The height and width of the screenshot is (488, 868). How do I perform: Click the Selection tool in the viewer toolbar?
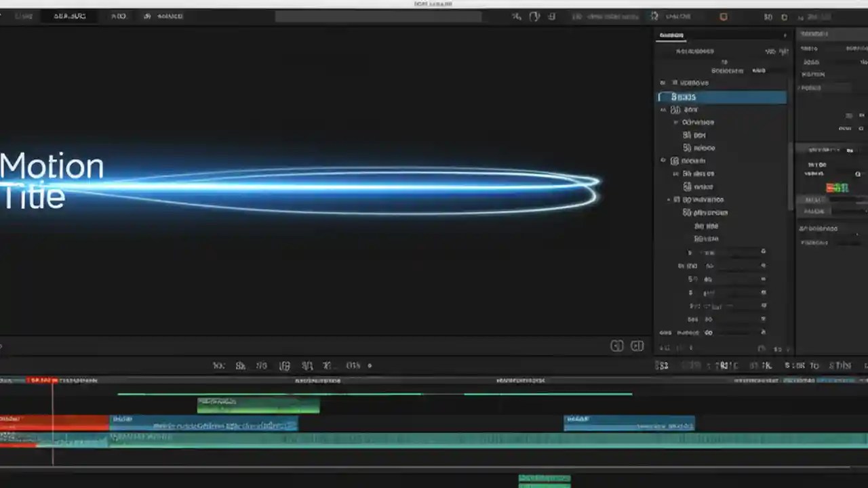tap(218, 365)
